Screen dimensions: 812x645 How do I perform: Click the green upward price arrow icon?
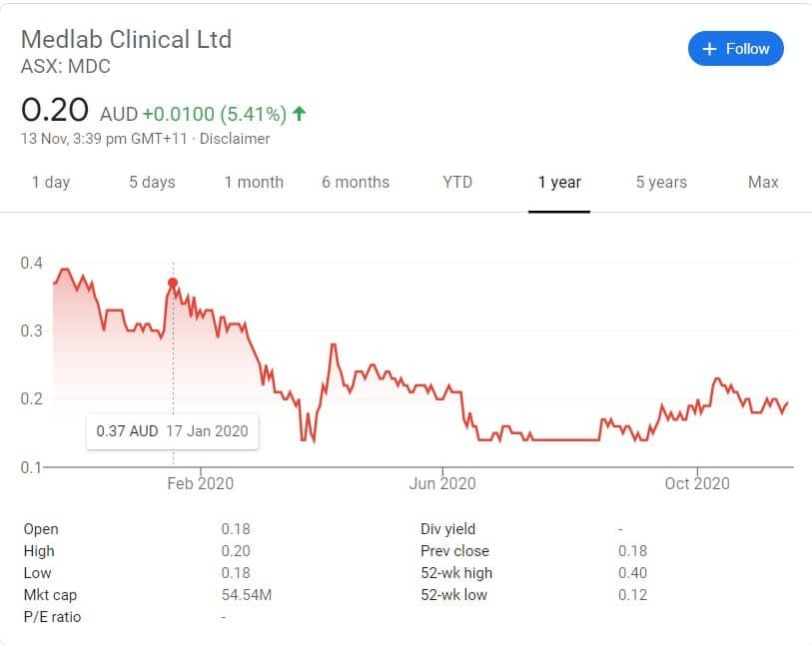pos(300,114)
